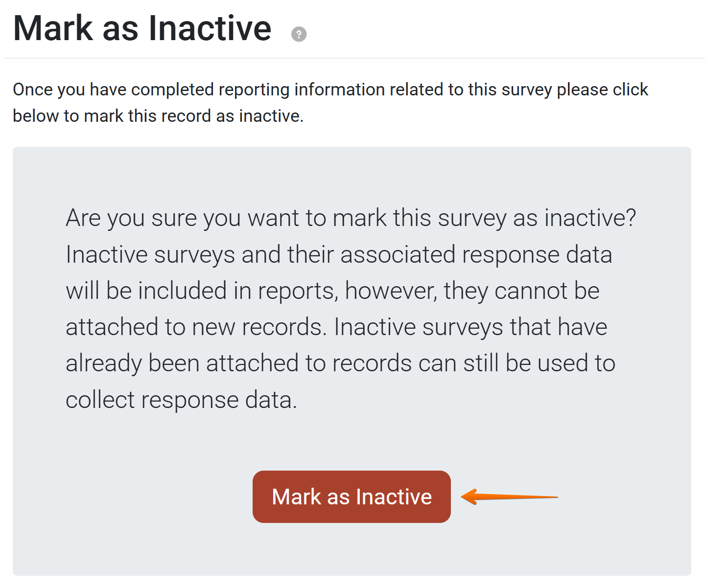
Task: Click the line starting 'attached to new records'
Action: point(336,327)
